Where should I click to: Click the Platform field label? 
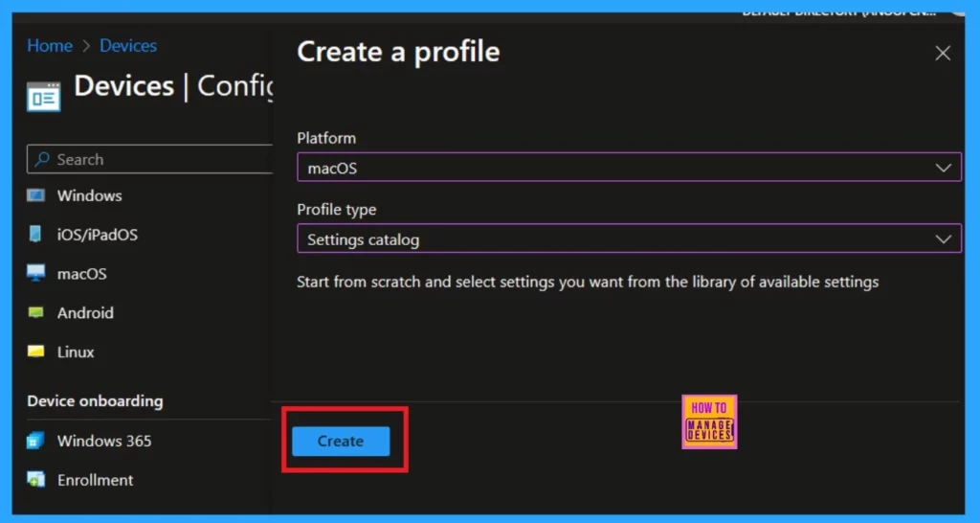click(326, 138)
